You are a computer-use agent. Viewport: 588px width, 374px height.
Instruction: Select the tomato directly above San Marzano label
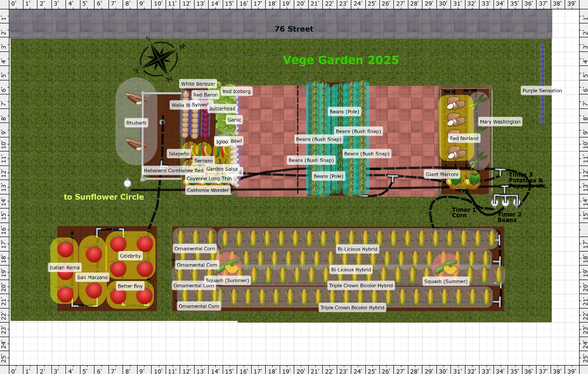94,254
